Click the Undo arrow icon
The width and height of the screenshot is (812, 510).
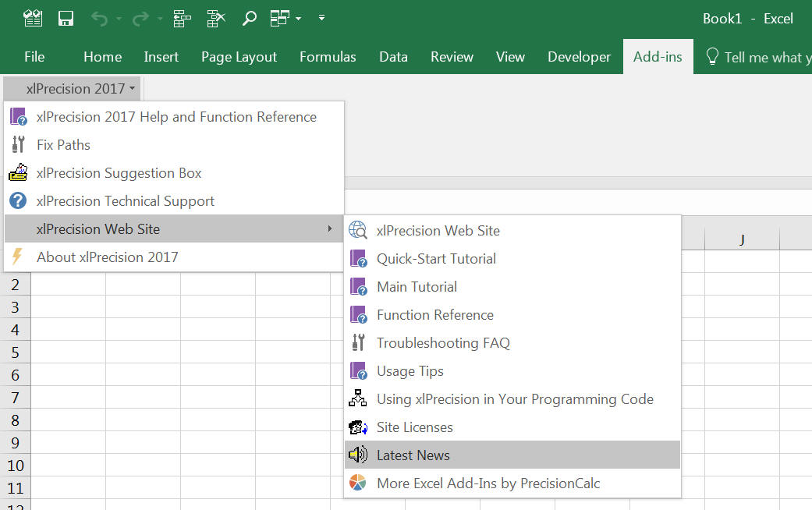click(x=99, y=19)
